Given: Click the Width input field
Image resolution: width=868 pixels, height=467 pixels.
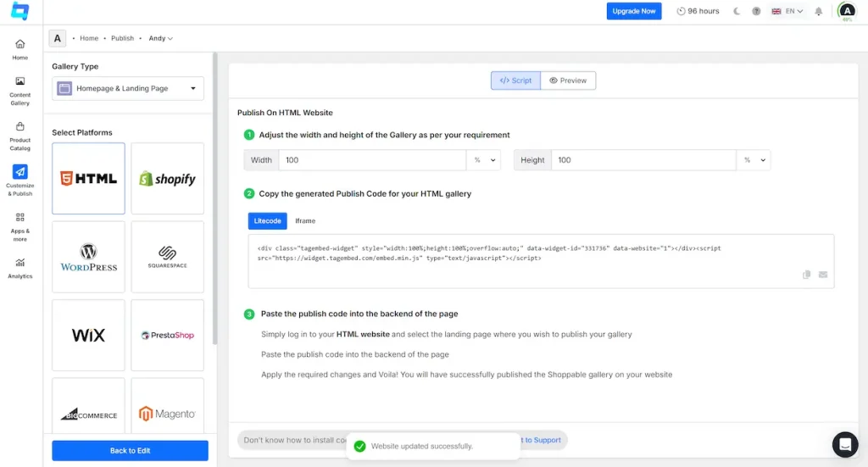Looking at the screenshot, I should pos(373,160).
